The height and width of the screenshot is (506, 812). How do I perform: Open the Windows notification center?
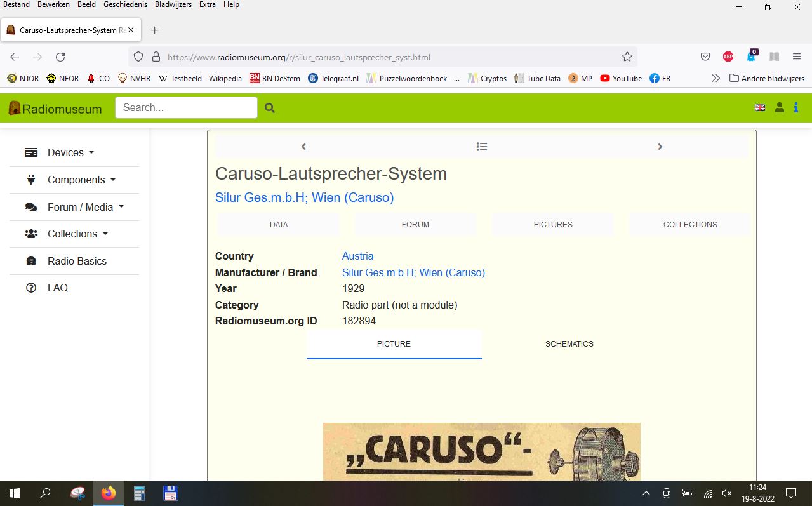pyautogui.click(x=791, y=493)
